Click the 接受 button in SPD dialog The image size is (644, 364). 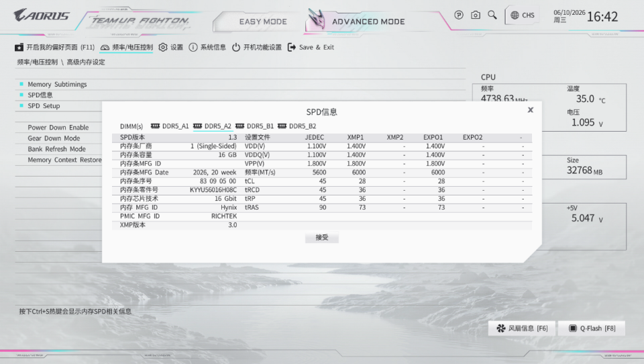pyautogui.click(x=321, y=237)
